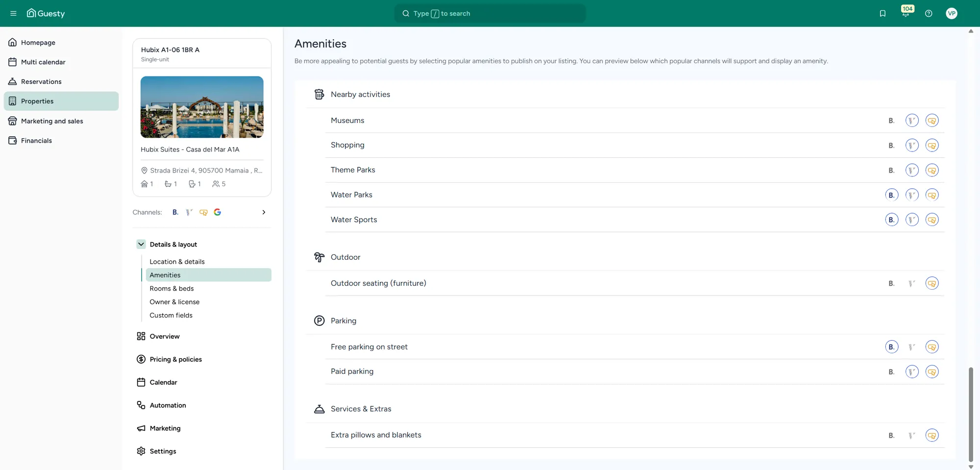Click the search input field

pos(490,13)
